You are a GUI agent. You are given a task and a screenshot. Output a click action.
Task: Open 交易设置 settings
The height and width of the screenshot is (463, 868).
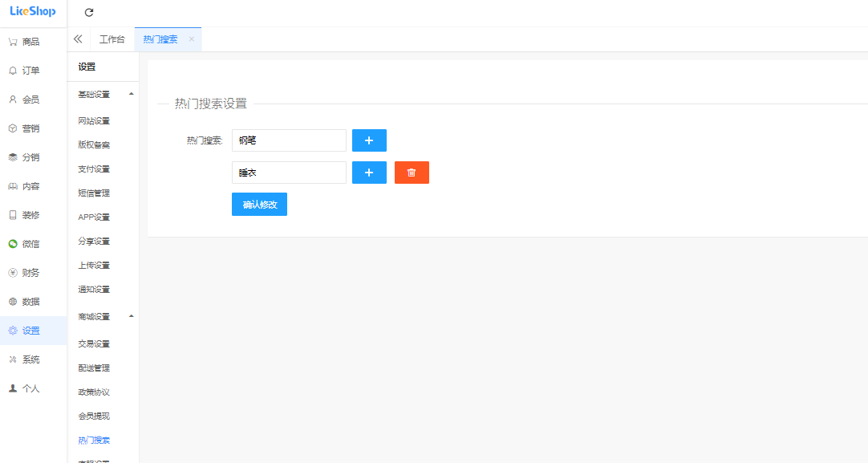(94, 344)
